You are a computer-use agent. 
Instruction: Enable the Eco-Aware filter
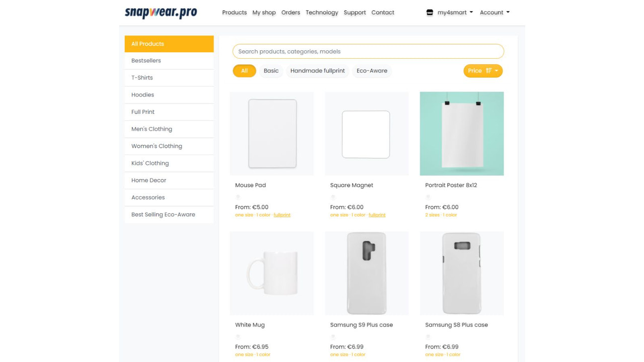point(372,71)
